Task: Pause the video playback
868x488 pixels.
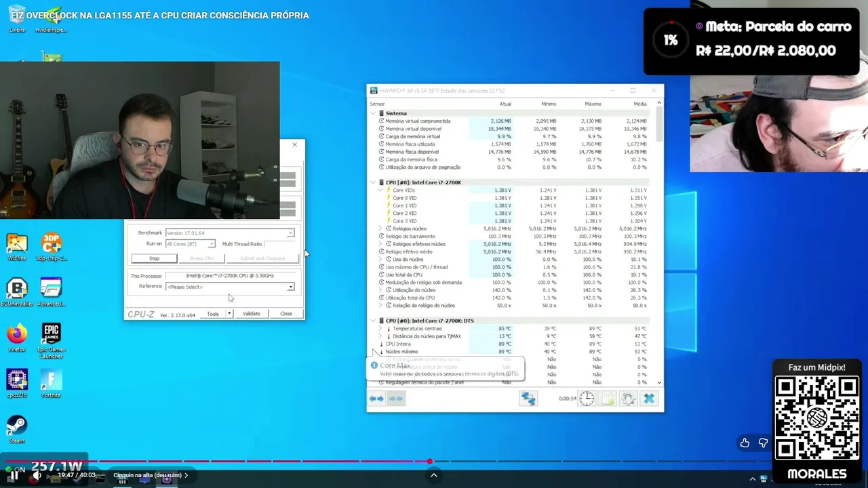Action: (x=14, y=476)
